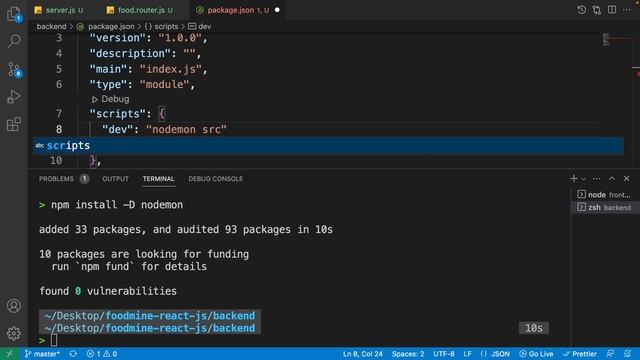Screen dimensions: 640x360
Task: Switch to the food.router.js tab
Action: (x=141, y=10)
